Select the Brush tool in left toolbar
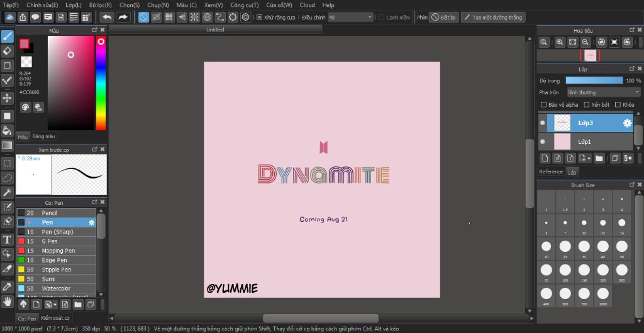This screenshot has width=644, height=333. (x=7, y=37)
